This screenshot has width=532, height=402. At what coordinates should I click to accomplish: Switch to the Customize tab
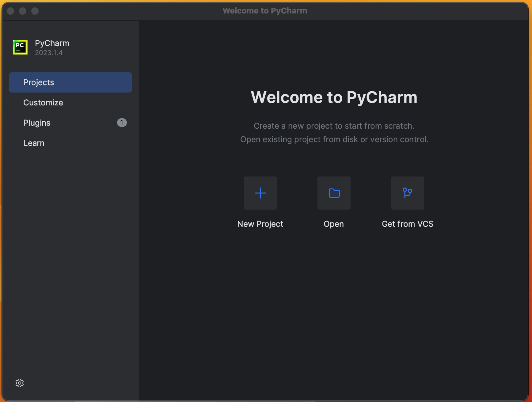point(70,103)
